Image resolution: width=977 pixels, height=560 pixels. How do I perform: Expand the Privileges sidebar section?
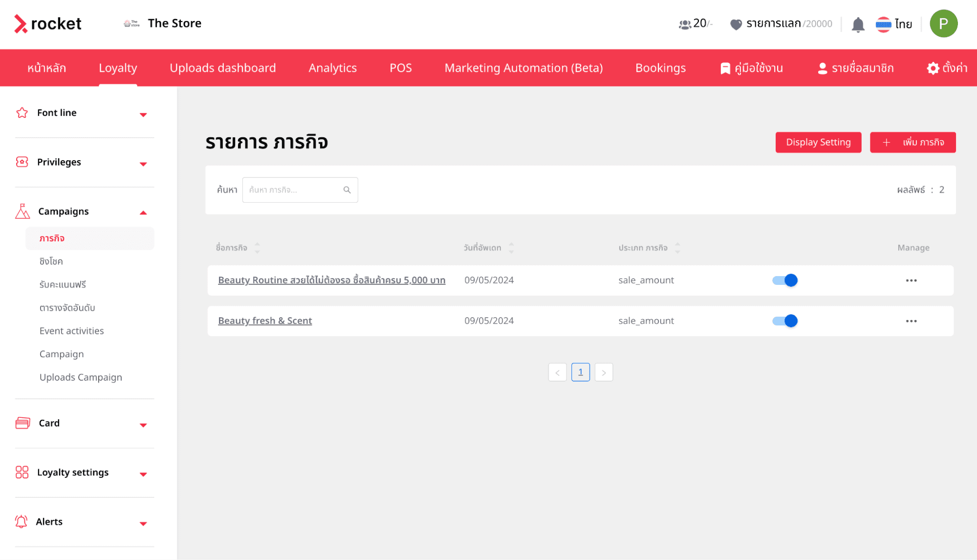143,164
